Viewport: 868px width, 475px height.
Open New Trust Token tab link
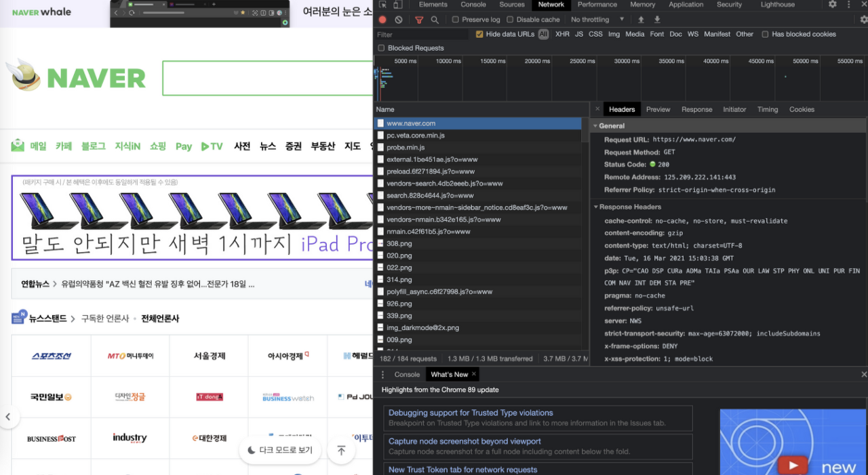coord(462,470)
